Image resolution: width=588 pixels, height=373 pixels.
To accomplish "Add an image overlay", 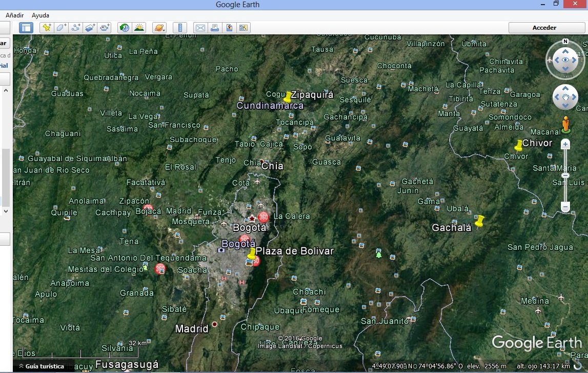I will pos(90,28).
